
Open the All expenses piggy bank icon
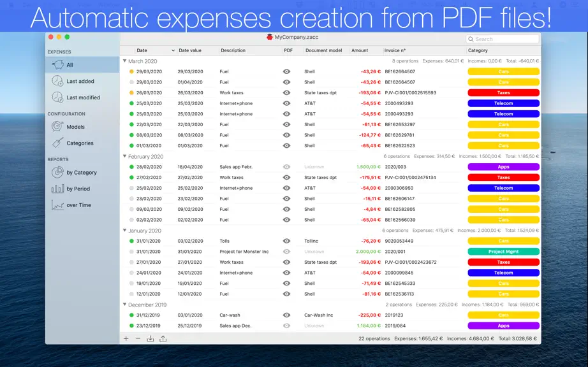tap(57, 65)
